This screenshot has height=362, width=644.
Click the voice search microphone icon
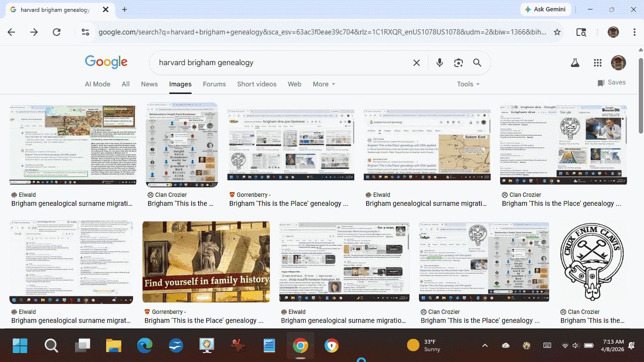click(439, 63)
